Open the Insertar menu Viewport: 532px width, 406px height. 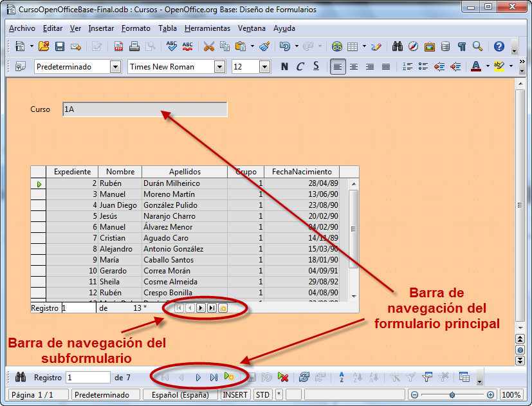tap(101, 28)
